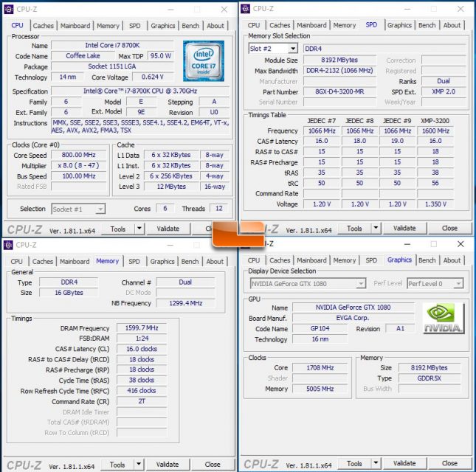Click the NVIDIA logo in the Graphics window
Viewport: 476px width, 472px height.
tap(444, 319)
